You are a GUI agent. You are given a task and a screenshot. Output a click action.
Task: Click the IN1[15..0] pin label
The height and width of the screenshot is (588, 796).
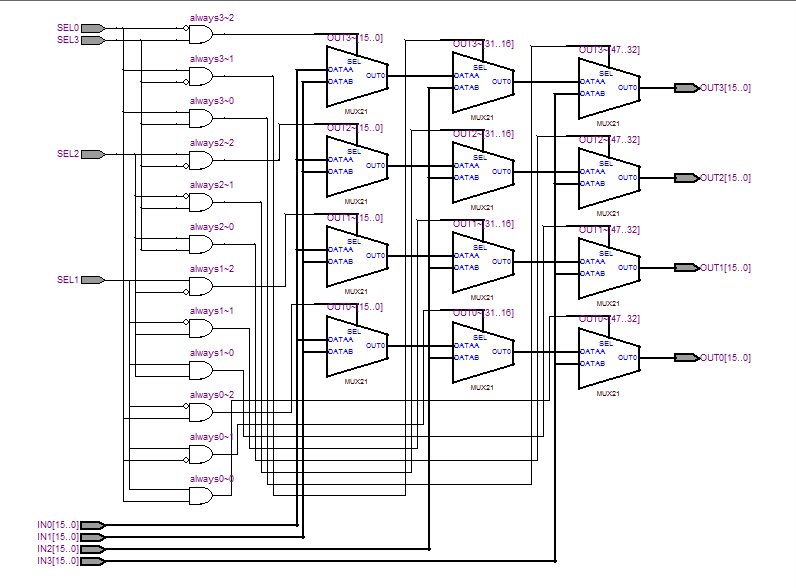click(58, 537)
